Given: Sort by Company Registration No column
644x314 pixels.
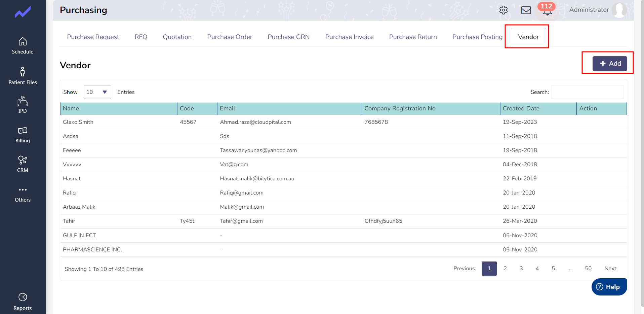Looking at the screenshot, I should [x=431, y=108].
